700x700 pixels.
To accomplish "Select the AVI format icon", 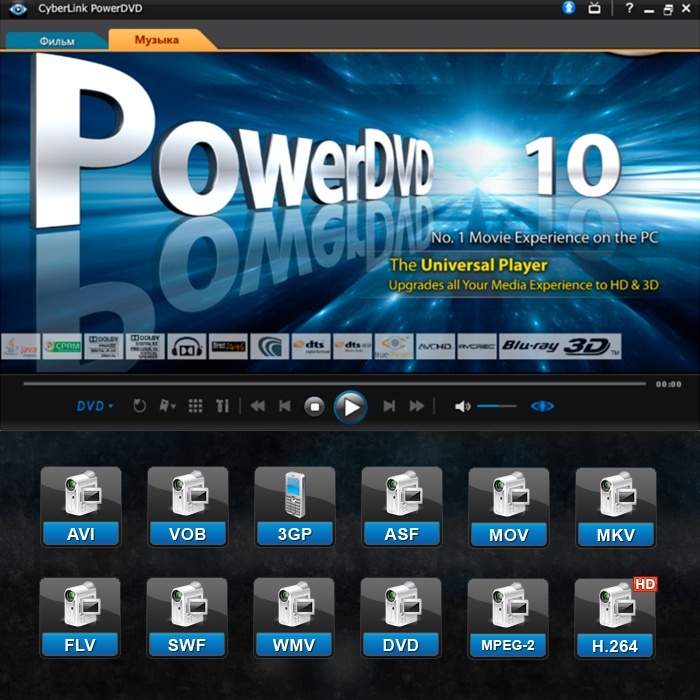I will click(81, 507).
